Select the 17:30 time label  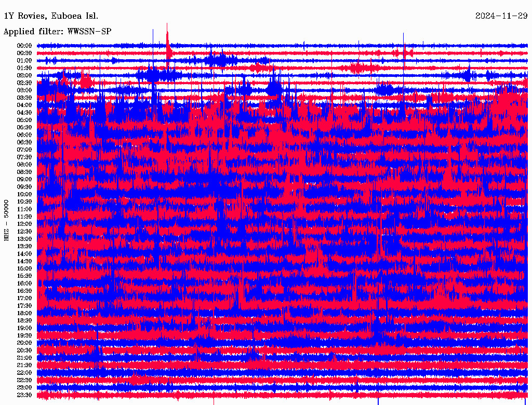(x=24, y=306)
